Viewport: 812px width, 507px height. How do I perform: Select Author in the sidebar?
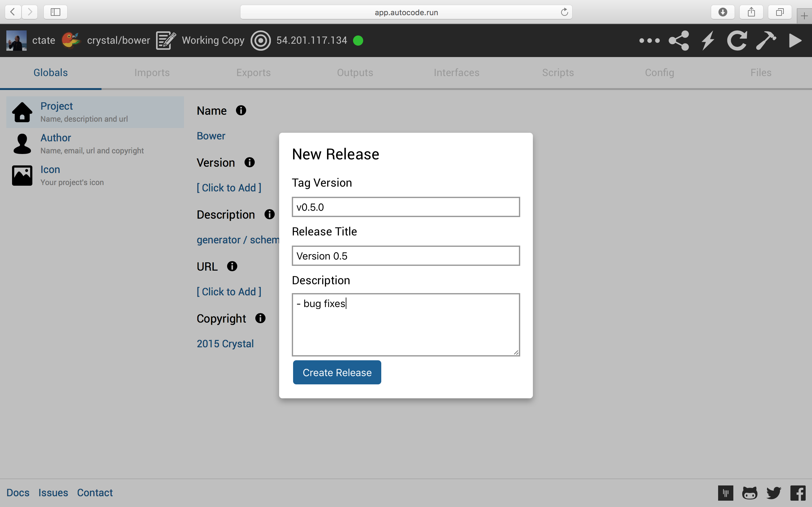[56, 138]
